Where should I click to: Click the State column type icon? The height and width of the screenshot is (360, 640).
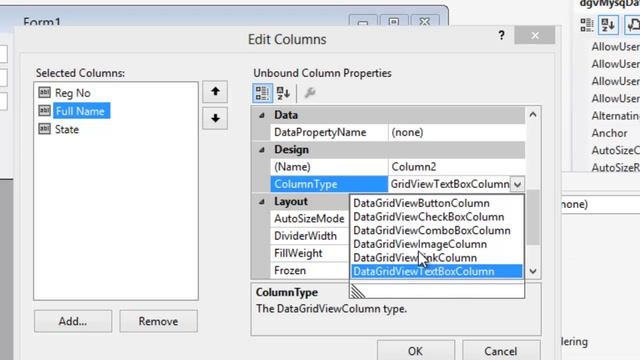click(44, 129)
